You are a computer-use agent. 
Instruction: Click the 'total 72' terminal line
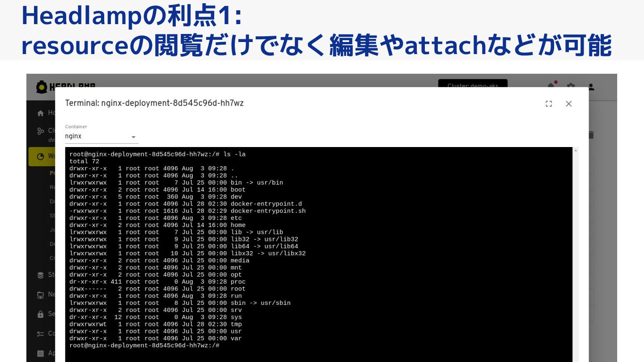click(84, 161)
